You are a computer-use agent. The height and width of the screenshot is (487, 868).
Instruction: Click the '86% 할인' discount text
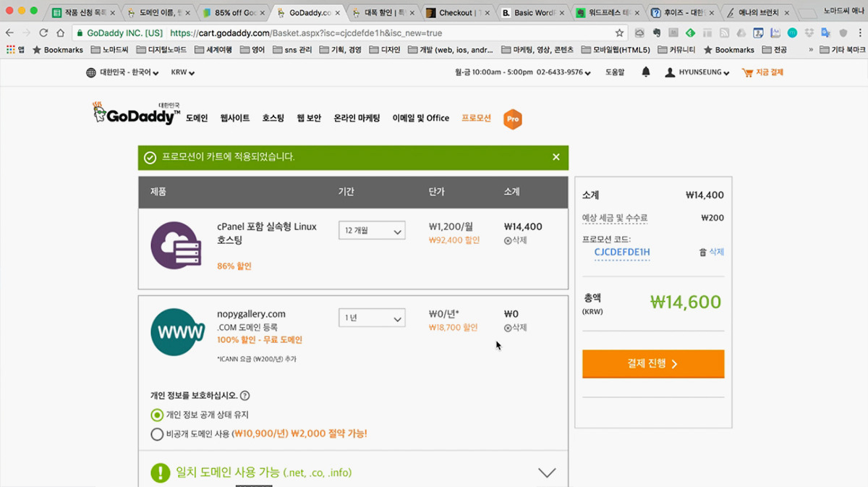click(x=234, y=266)
